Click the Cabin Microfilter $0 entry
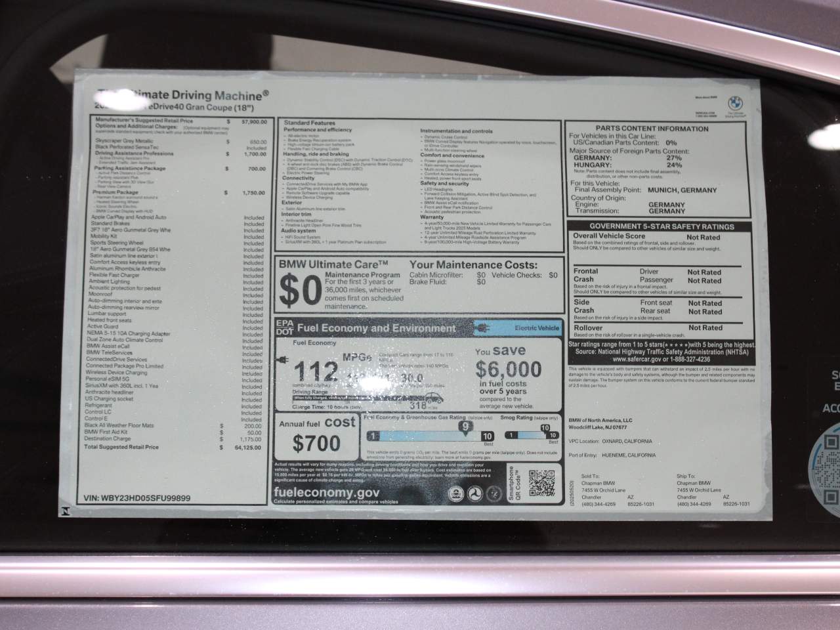 (448, 276)
